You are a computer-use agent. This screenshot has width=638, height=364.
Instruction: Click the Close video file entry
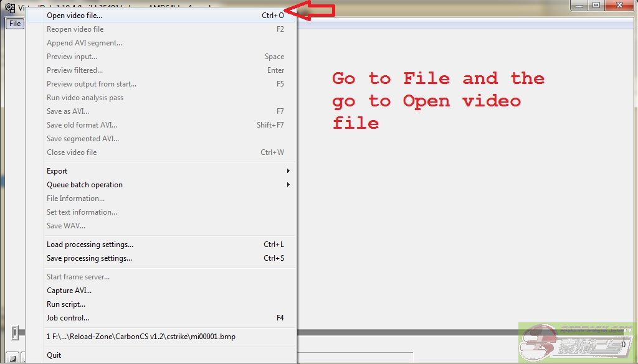72,152
